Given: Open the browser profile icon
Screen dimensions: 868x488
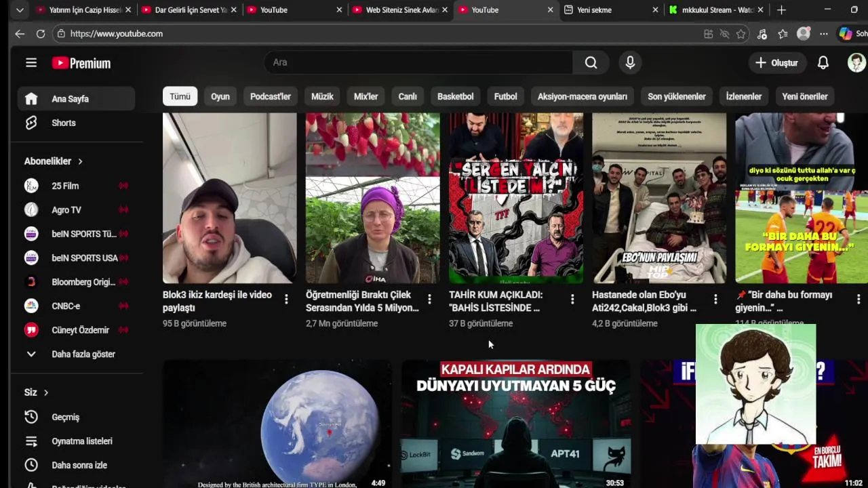Looking at the screenshot, I should [804, 34].
